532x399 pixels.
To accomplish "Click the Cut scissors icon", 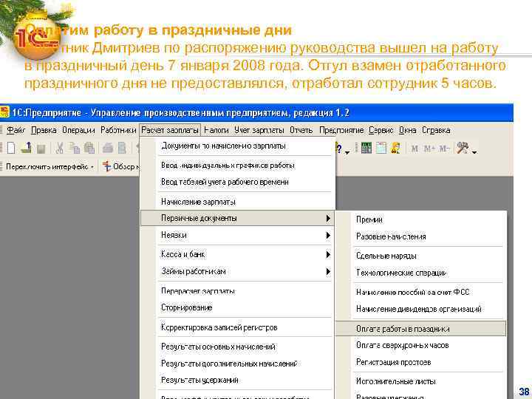I will (60, 149).
